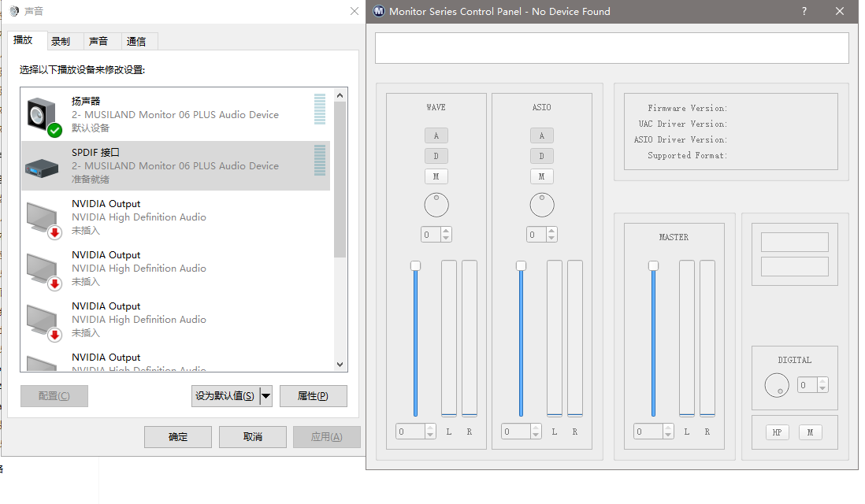Click the SPDIF 接口 device icon
The height and width of the screenshot is (504, 865).
tap(43, 166)
